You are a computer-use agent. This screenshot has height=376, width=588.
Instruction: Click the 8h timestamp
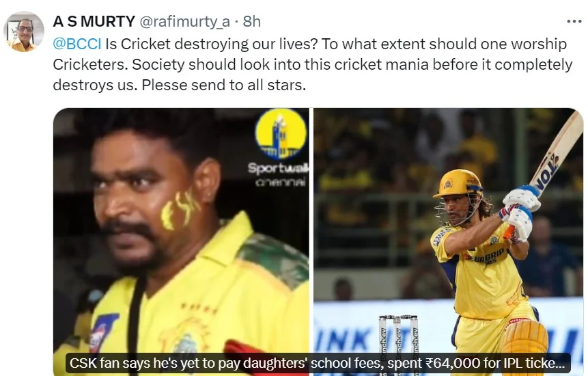pos(251,22)
